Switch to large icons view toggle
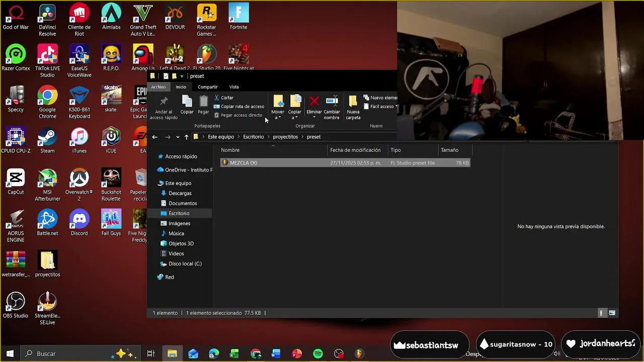 (612, 313)
